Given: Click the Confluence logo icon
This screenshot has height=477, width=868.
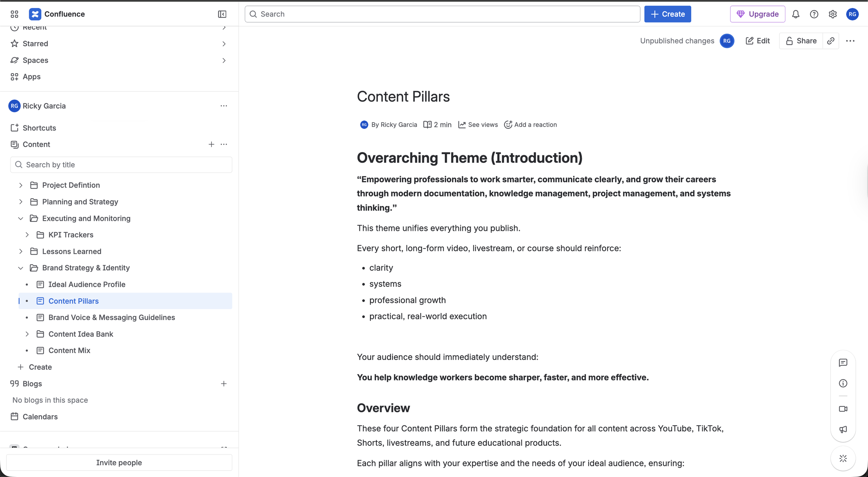Looking at the screenshot, I should (36, 14).
